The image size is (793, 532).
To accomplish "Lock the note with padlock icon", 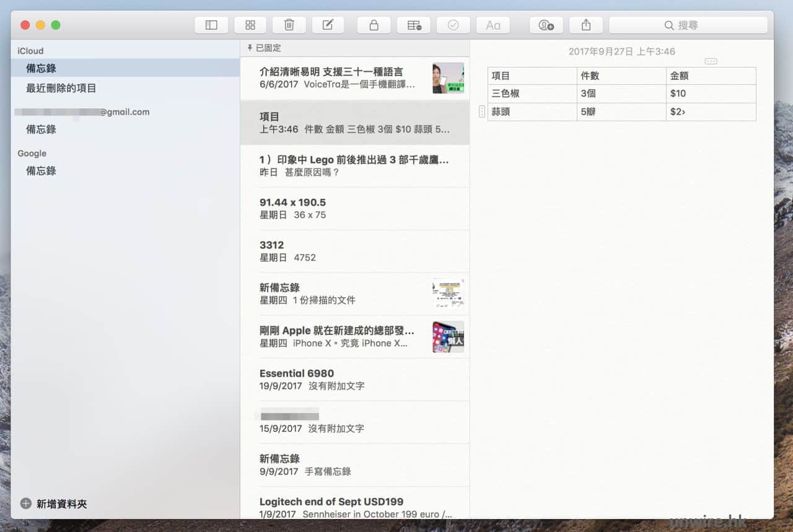I will click(374, 25).
